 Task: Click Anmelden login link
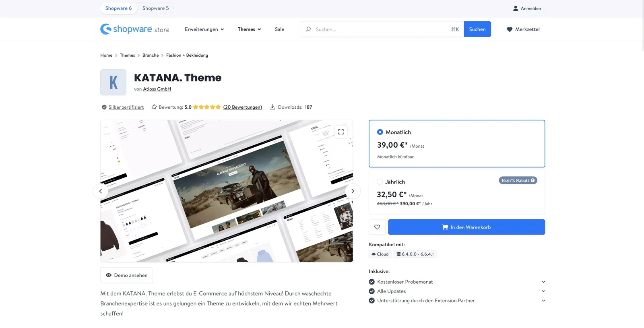(531, 8)
